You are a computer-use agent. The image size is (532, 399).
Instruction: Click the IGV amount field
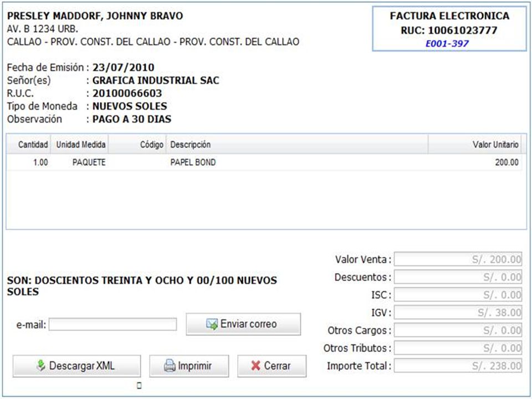pyautogui.click(x=458, y=313)
